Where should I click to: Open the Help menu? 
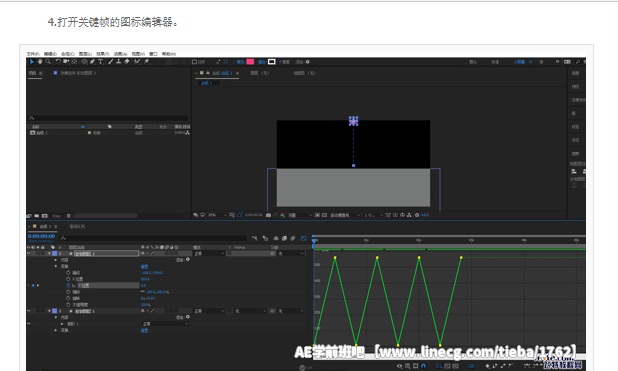(x=169, y=54)
